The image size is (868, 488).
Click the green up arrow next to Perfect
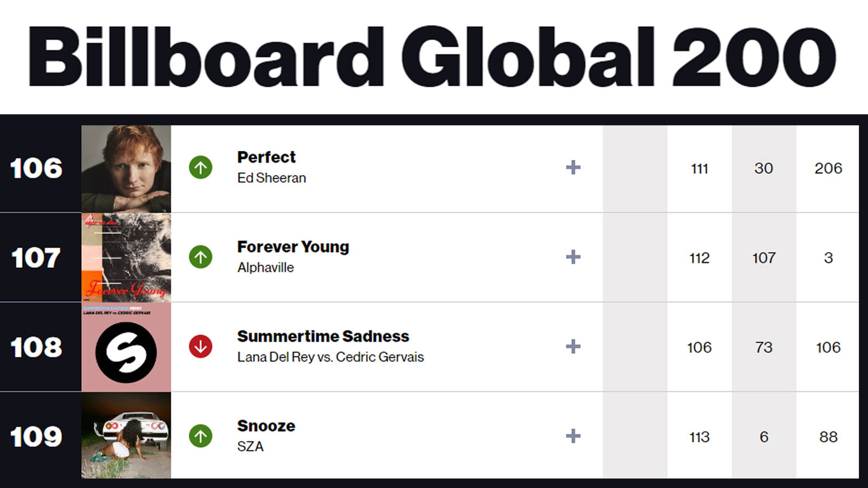tap(201, 168)
